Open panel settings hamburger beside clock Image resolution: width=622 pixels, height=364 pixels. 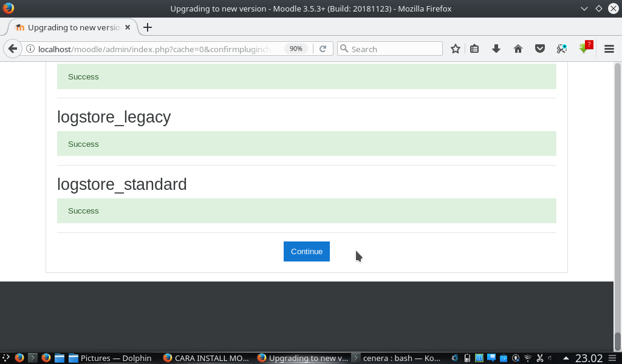point(612,358)
